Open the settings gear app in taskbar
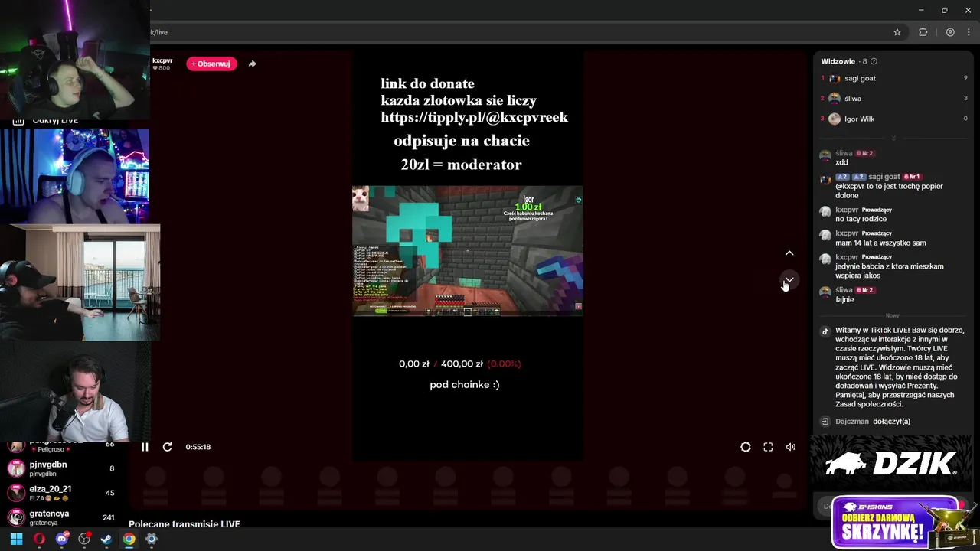This screenshot has width=980, height=551. [x=152, y=539]
